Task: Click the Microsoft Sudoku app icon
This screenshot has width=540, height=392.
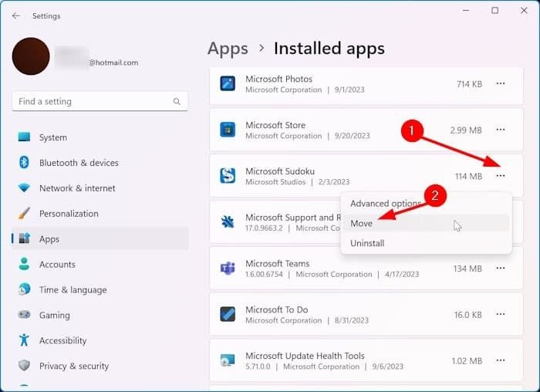Action: point(228,176)
